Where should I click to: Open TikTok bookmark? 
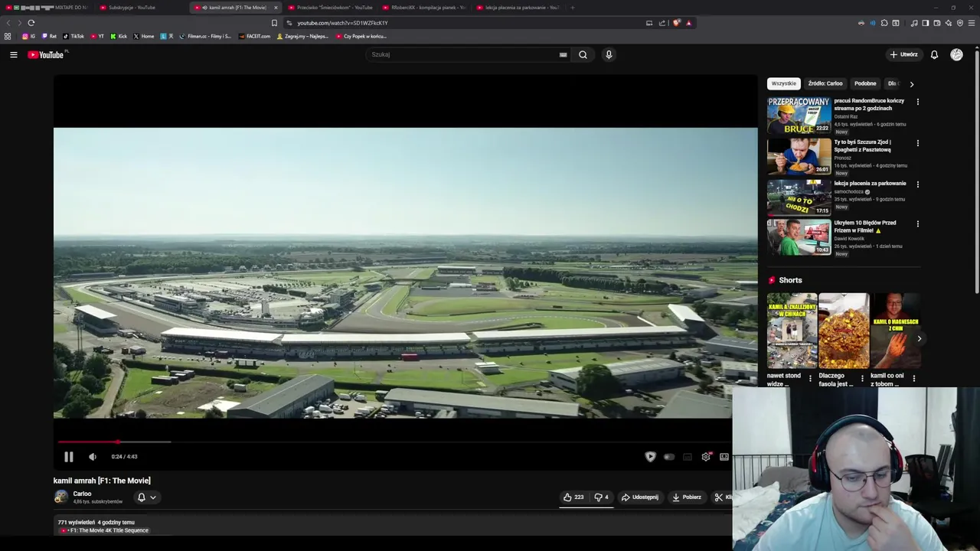pyautogui.click(x=73, y=36)
